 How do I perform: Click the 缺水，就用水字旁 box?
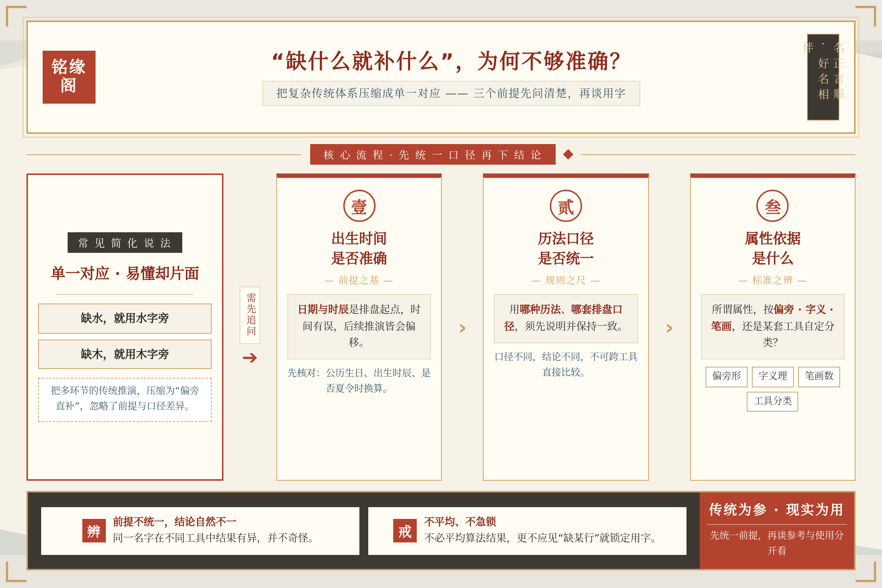pos(125,318)
